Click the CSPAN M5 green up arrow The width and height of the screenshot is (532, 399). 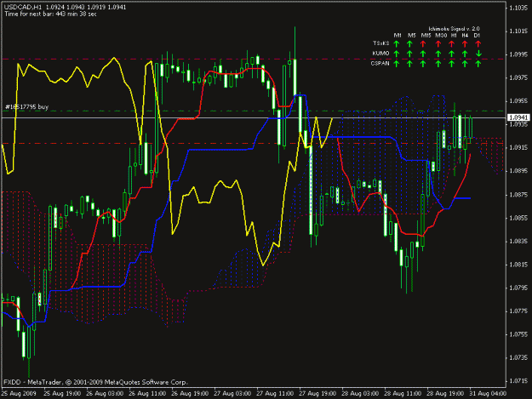point(409,64)
